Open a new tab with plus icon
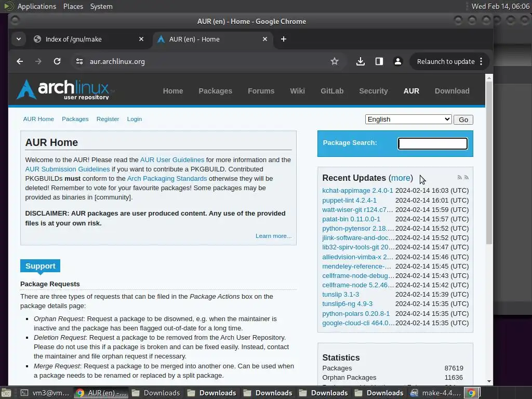Viewport: 532px width, 399px height. (284, 39)
